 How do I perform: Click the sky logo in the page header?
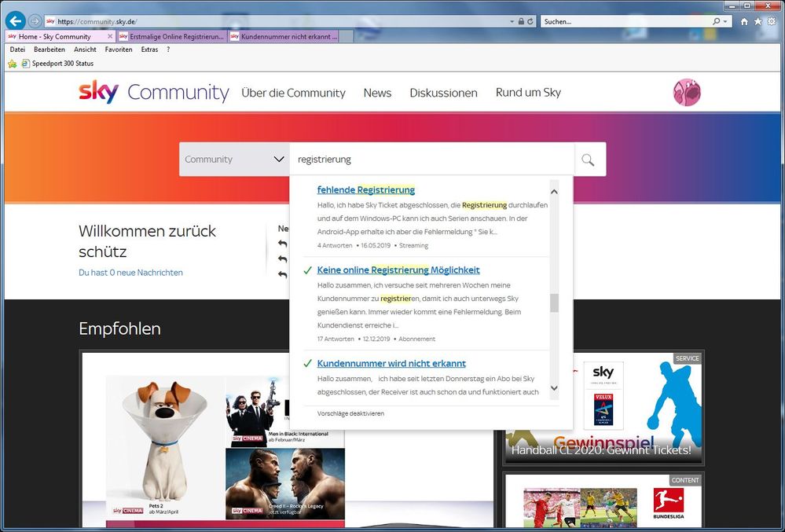pyautogui.click(x=99, y=92)
